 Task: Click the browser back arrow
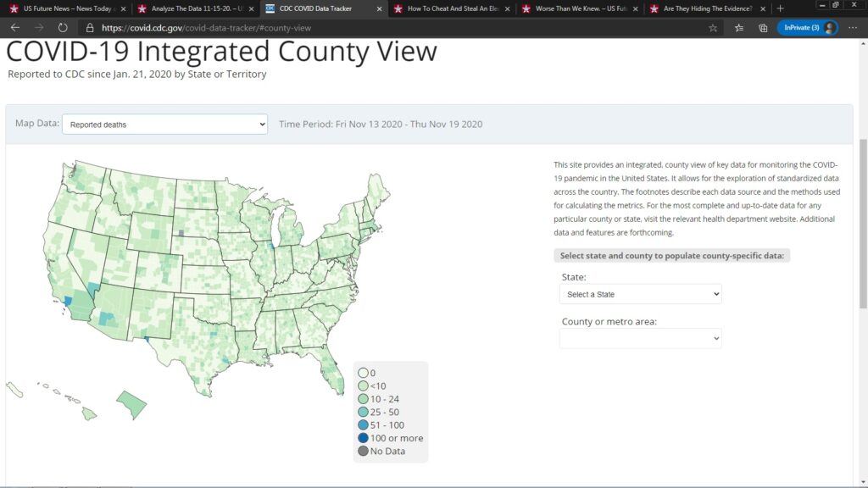(14, 27)
